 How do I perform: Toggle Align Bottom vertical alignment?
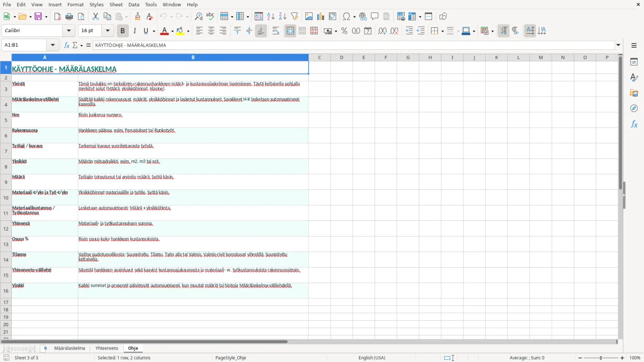261,31
